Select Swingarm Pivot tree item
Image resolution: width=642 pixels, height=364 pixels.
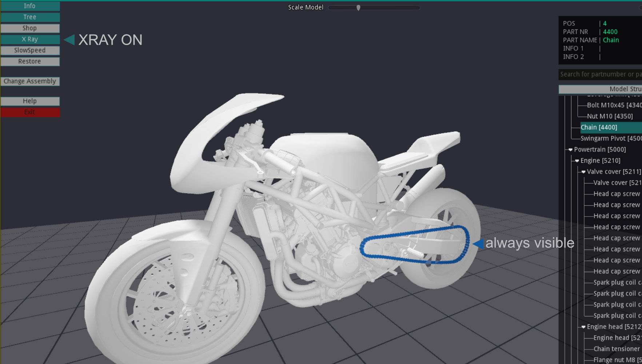(611, 138)
